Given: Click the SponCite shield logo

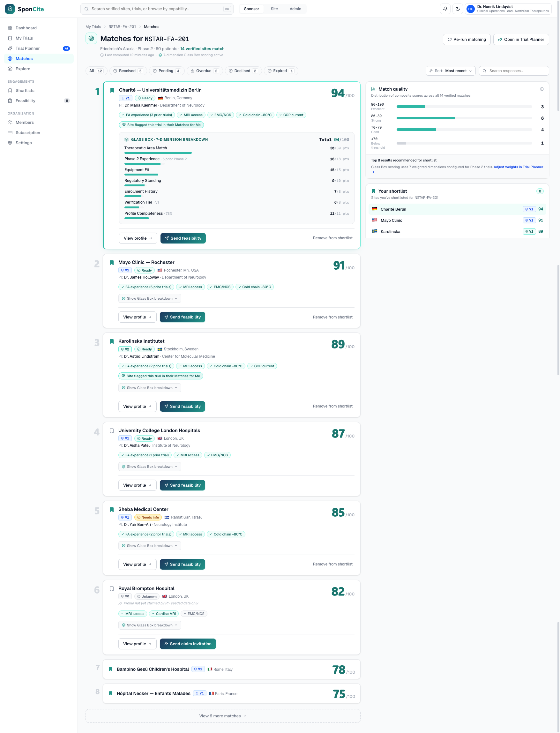Looking at the screenshot, I should tap(10, 9).
